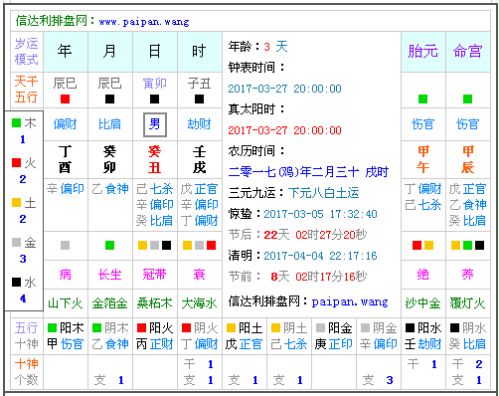Open the www.paipan.wang link in header
Viewport: 500px width, 396px height.
144,22
